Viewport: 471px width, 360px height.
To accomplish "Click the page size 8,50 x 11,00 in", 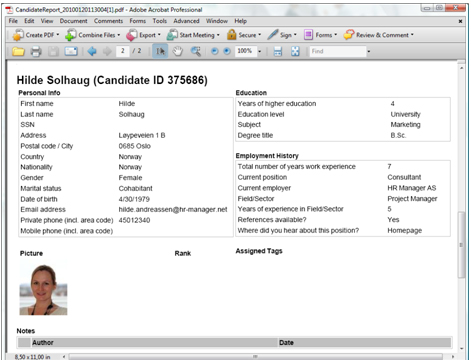I will 32,357.
